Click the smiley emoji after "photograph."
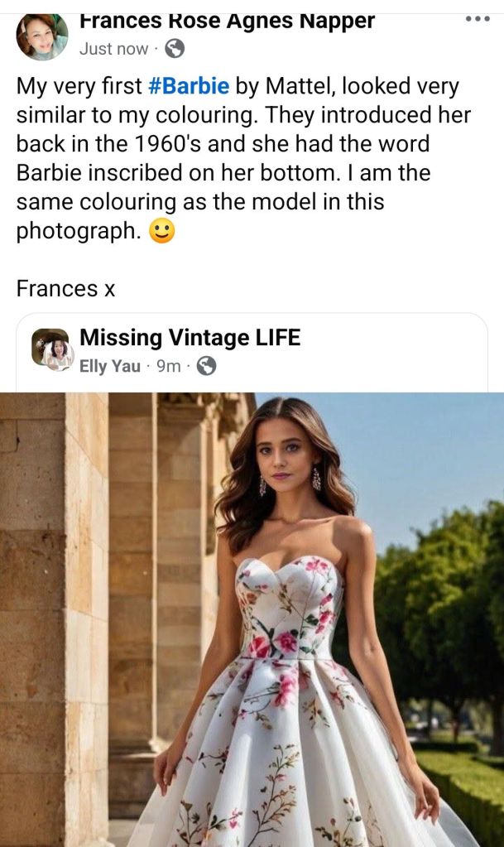Viewport: 504px width, 847px height. pyautogui.click(x=162, y=233)
